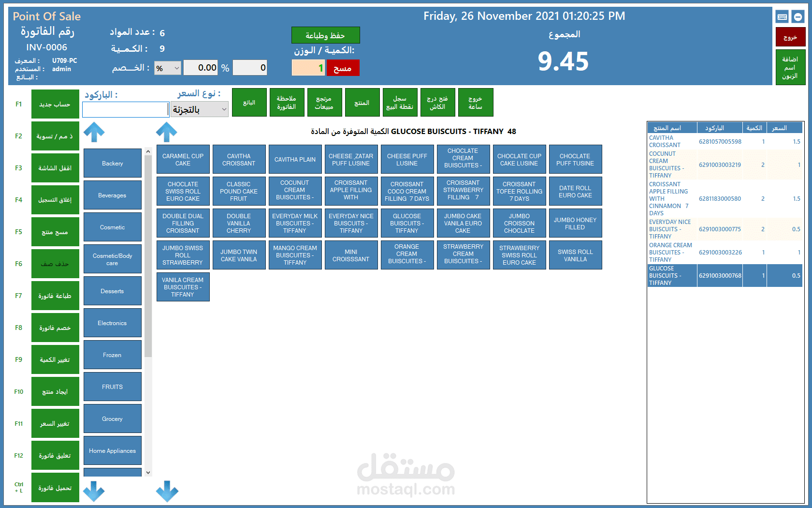Click حفظ وطباعة save and print button
Viewport: 812px width, 508px height.
click(325, 35)
